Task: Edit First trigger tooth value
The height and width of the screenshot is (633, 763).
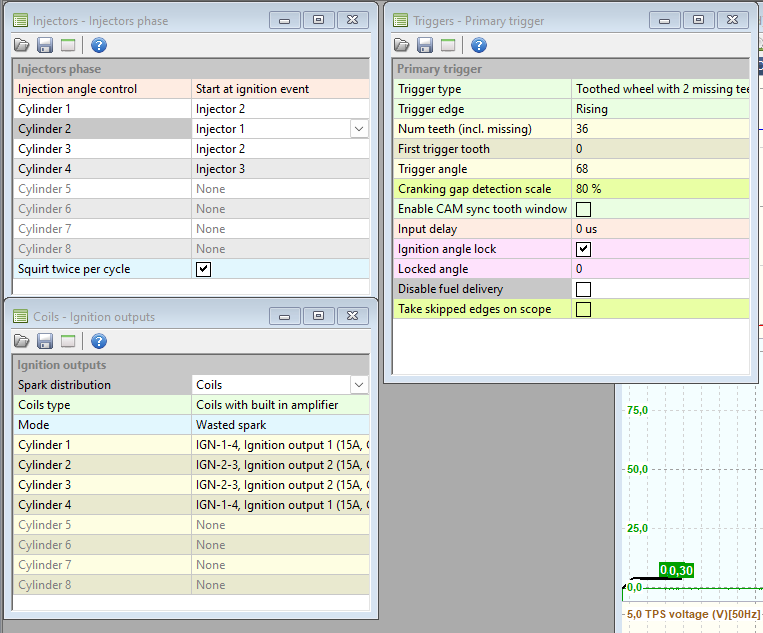Action: [x=660, y=149]
